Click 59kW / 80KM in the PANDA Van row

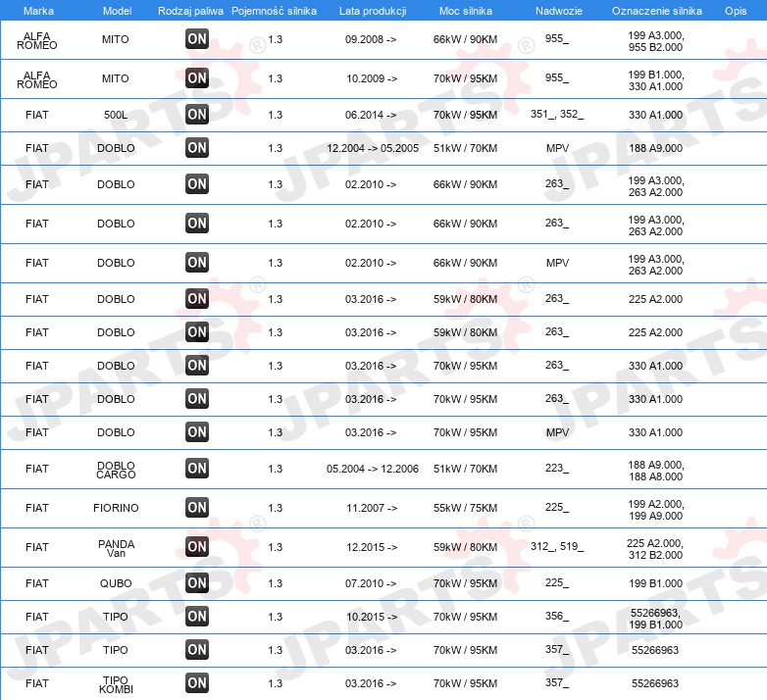[x=465, y=547]
